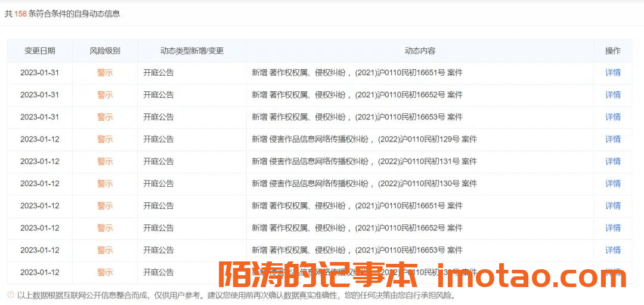
Task: Open 详情 for 2023-01-31 case 16652
Action: click(612, 95)
